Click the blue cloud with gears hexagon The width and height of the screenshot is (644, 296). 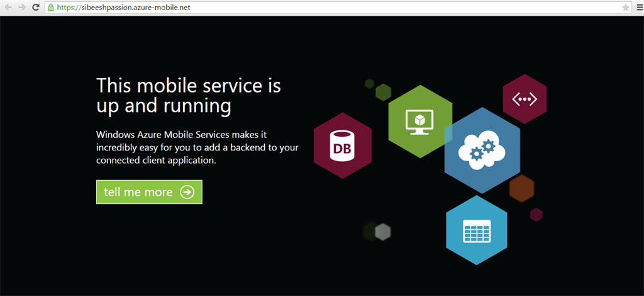(482, 151)
